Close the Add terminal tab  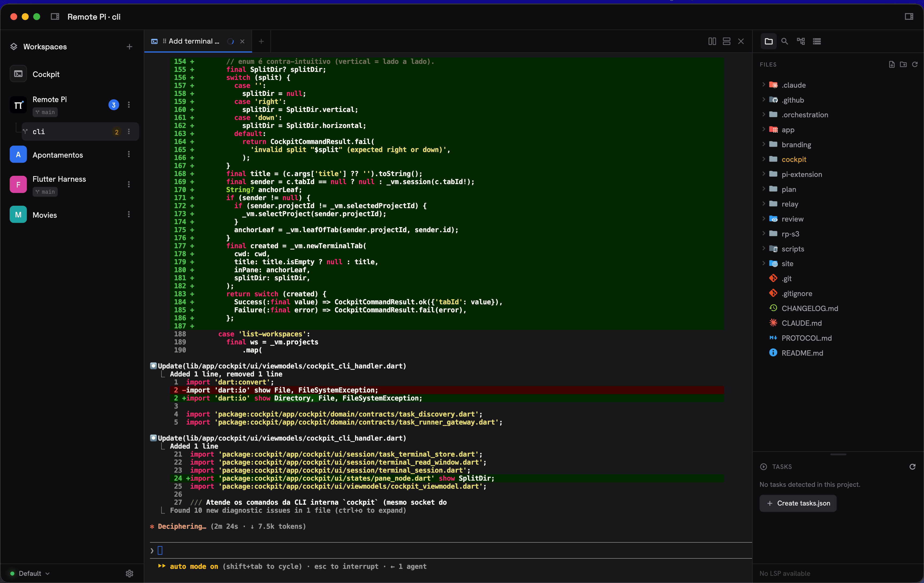click(x=242, y=41)
